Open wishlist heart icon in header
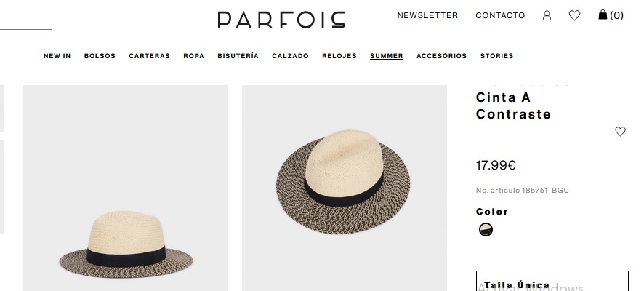 click(x=574, y=15)
